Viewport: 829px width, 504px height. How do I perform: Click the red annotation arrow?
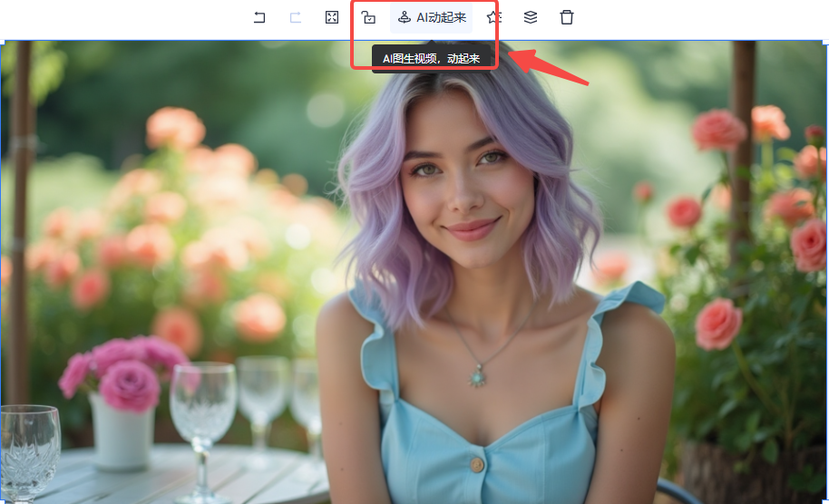coord(551,69)
